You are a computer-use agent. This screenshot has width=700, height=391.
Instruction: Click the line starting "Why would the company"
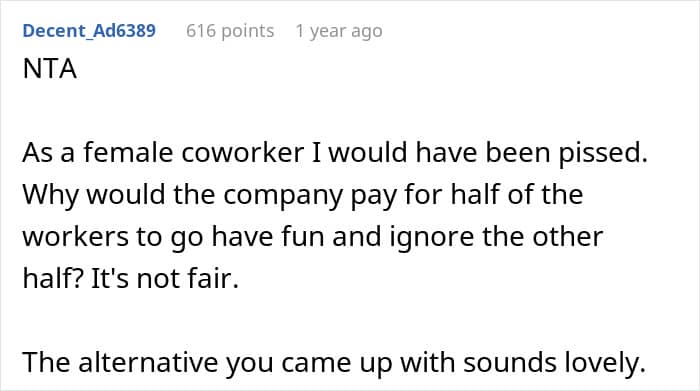[x=303, y=195]
